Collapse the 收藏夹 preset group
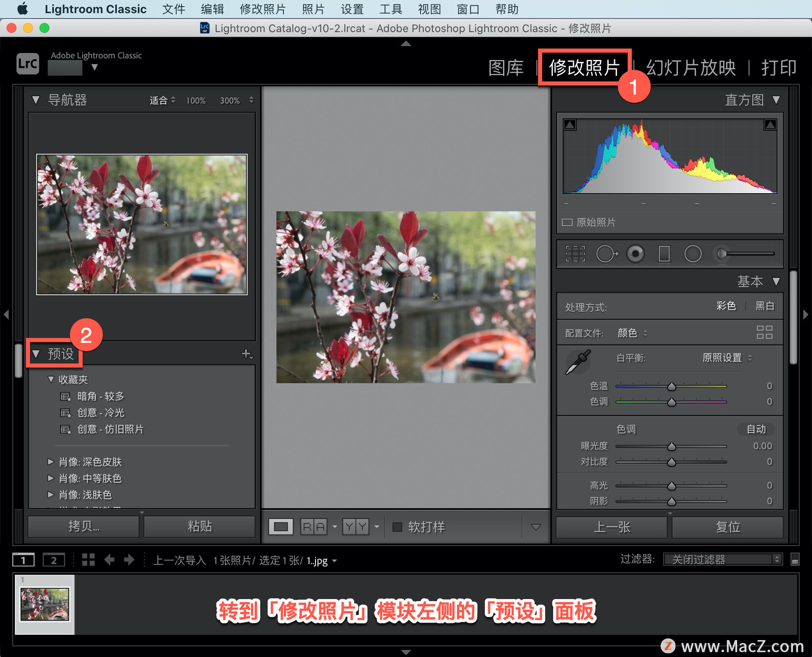The height and width of the screenshot is (657, 812). pos(51,379)
